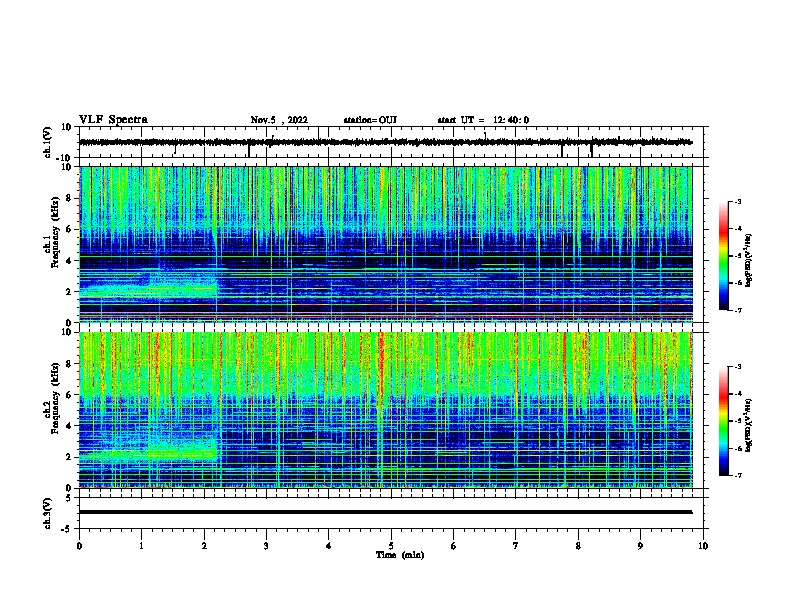
Task: Click the 2 kHz emission band in ch.1 spectrogram
Action: (x=148, y=290)
